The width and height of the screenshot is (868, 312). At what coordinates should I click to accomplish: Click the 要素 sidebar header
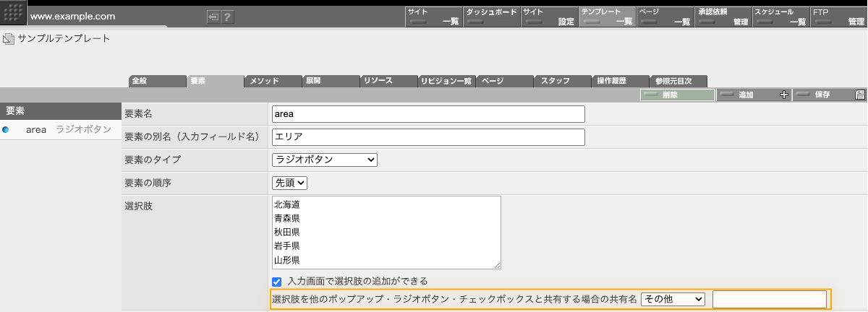[x=60, y=111]
